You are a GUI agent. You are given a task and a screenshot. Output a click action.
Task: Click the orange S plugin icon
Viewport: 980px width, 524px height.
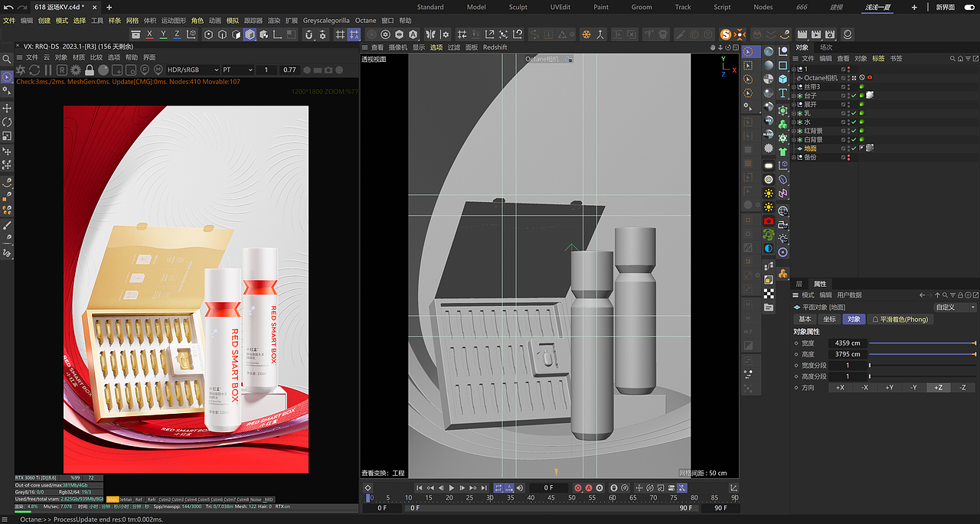point(725,34)
